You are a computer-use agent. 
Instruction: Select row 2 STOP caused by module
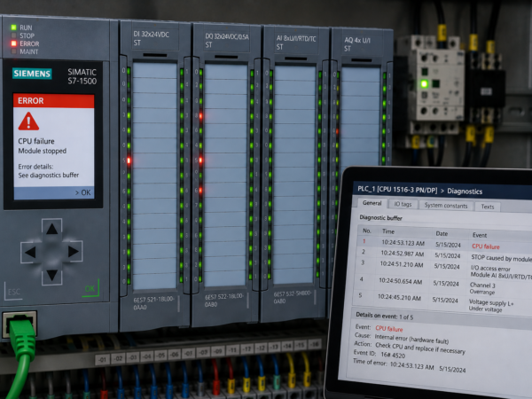point(444,254)
